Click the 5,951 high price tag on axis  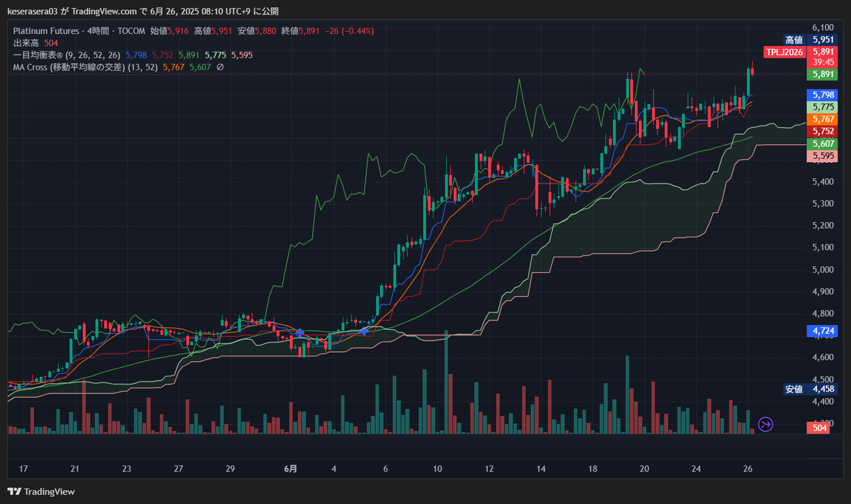tap(821, 39)
